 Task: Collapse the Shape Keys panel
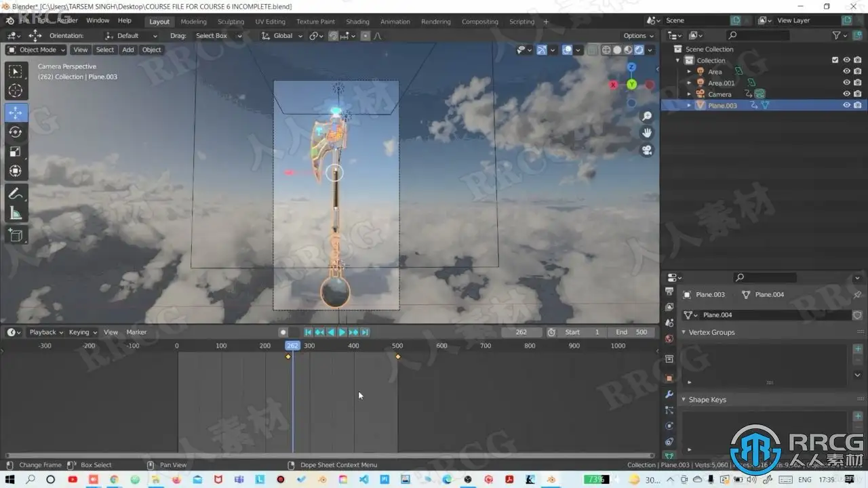[684, 399]
